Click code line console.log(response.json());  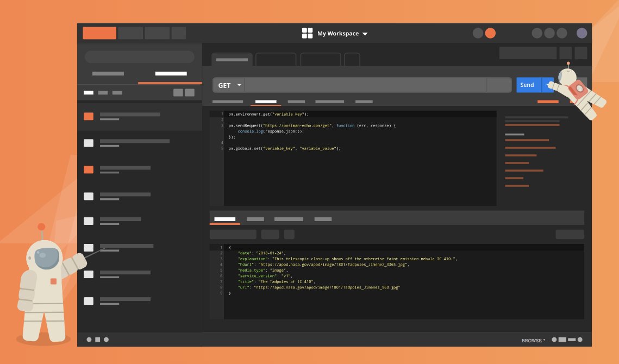click(271, 131)
